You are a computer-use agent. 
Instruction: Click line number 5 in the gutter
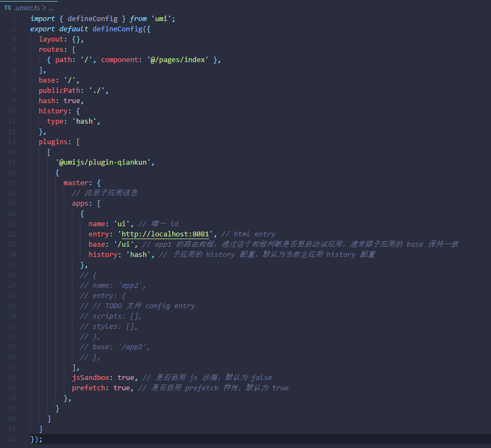coord(14,59)
